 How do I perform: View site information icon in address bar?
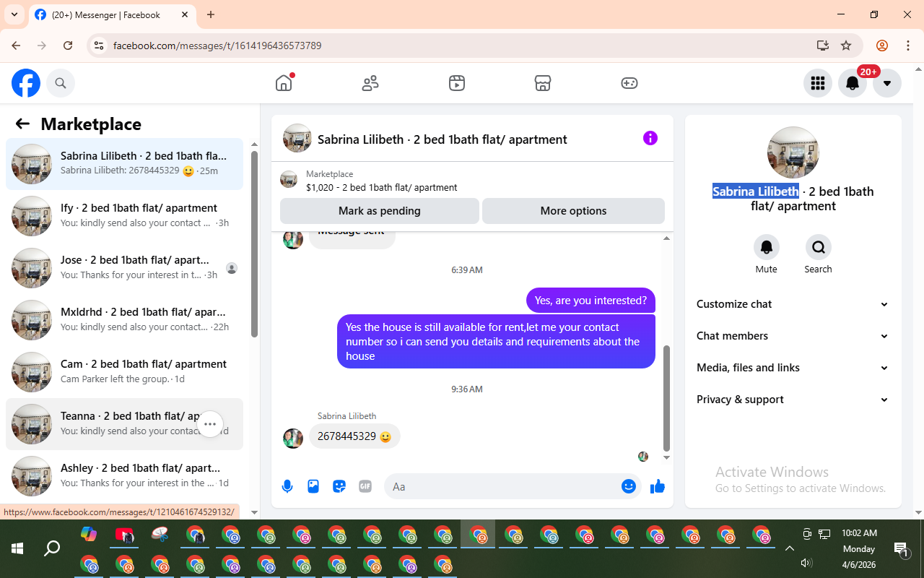point(99,46)
